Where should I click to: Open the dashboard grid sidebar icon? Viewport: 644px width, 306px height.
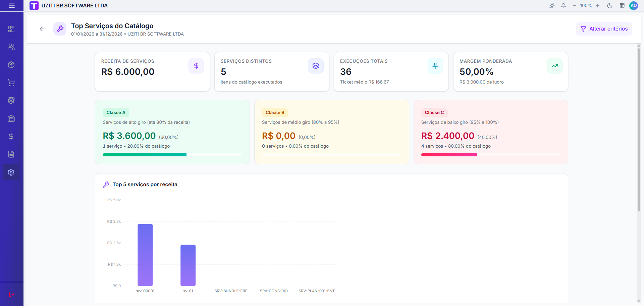point(11,29)
